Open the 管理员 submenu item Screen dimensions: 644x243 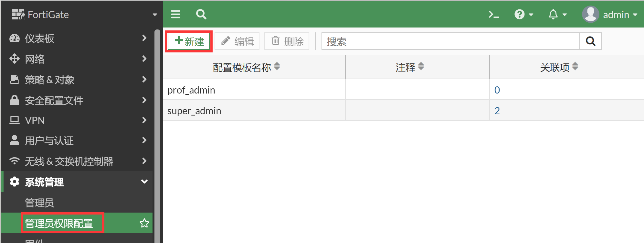pyautogui.click(x=39, y=203)
